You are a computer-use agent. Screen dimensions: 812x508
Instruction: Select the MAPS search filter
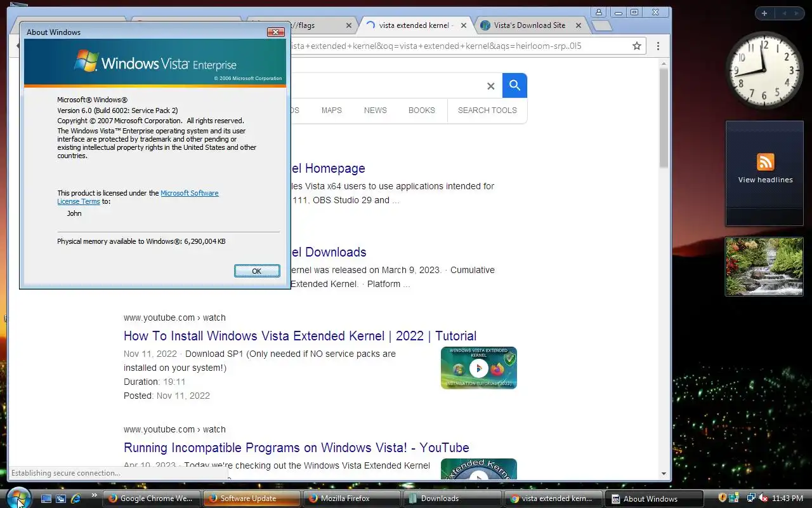[x=331, y=110]
